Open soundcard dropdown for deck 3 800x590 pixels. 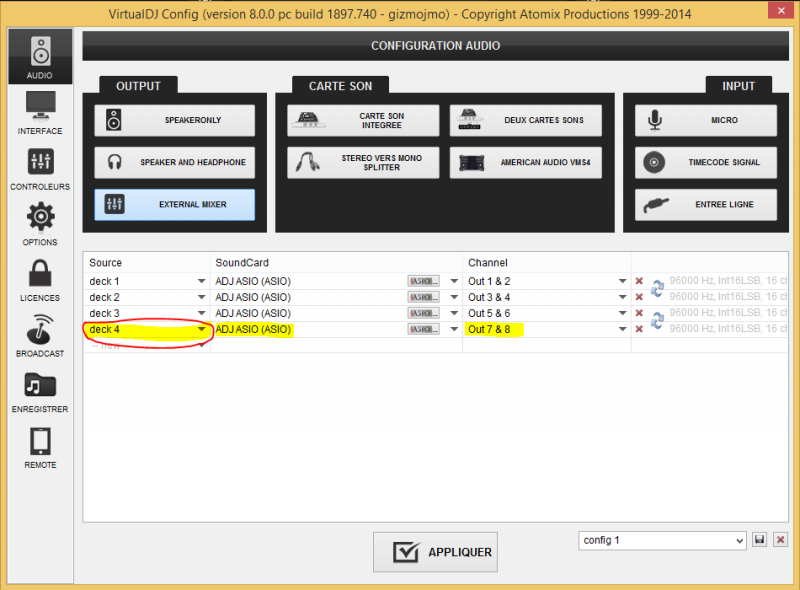pyautogui.click(x=454, y=313)
